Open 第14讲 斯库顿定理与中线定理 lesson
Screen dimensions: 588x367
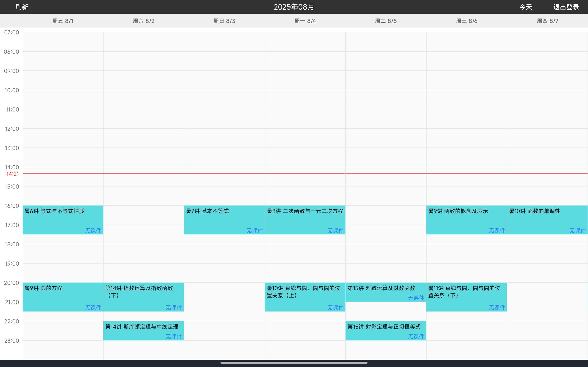pyautogui.click(x=142, y=327)
